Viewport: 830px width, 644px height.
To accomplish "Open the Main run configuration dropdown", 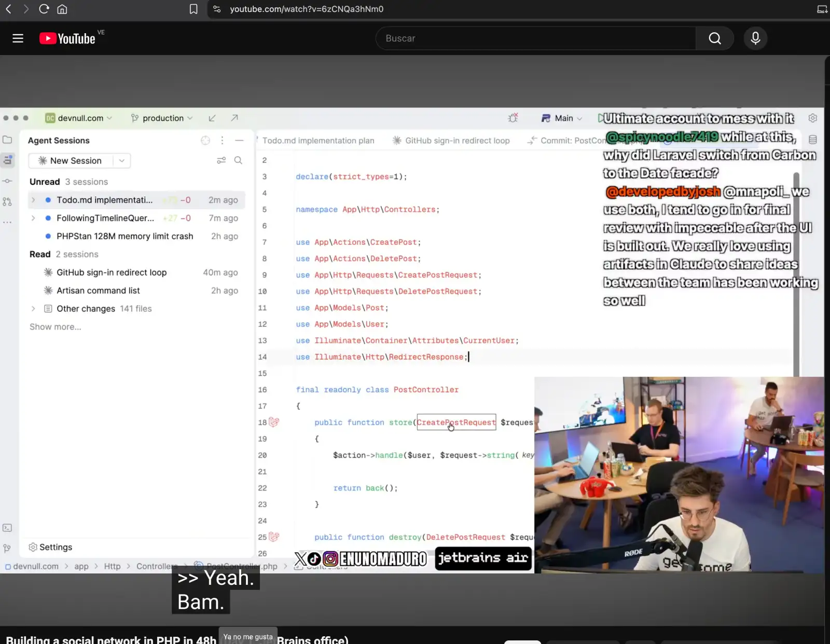I will 562,118.
